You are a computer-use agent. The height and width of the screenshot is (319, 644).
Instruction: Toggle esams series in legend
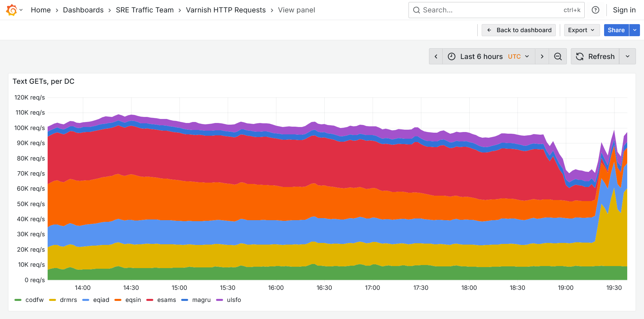click(166, 300)
